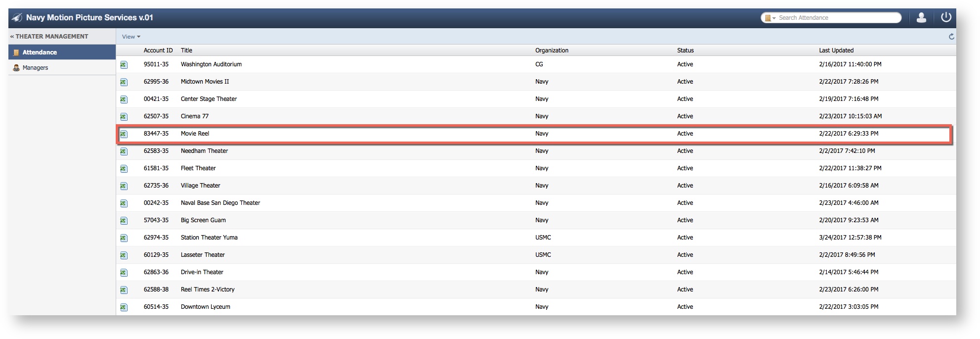Click the Excel icon next to Fleet Theater
This screenshot has width=980, height=339.
coord(124,169)
